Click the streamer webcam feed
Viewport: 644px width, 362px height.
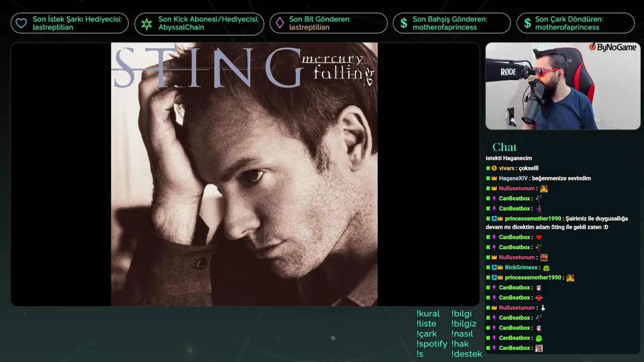[x=562, y=86]
